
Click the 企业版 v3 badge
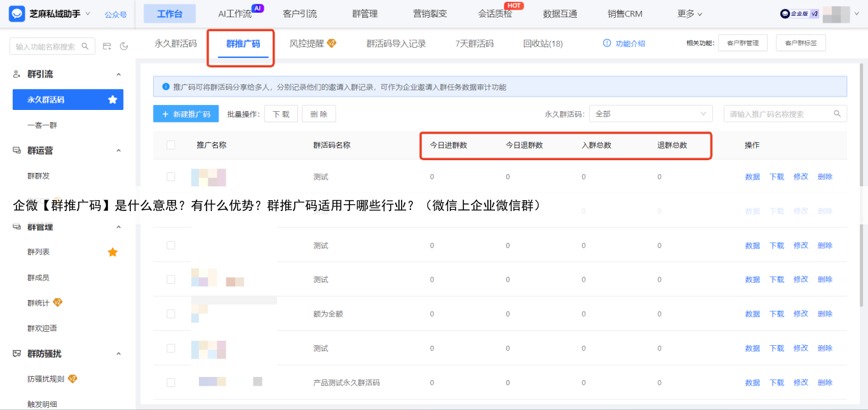(799, 14)
